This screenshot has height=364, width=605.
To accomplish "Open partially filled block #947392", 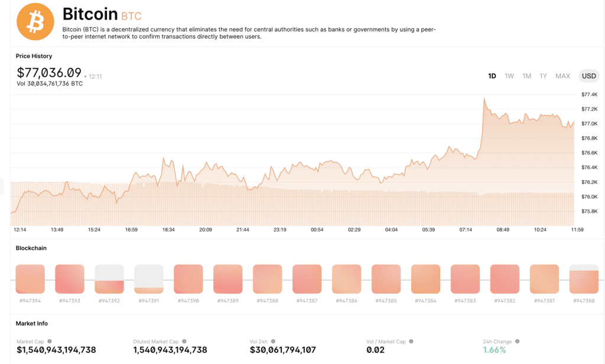I will 109,279.
